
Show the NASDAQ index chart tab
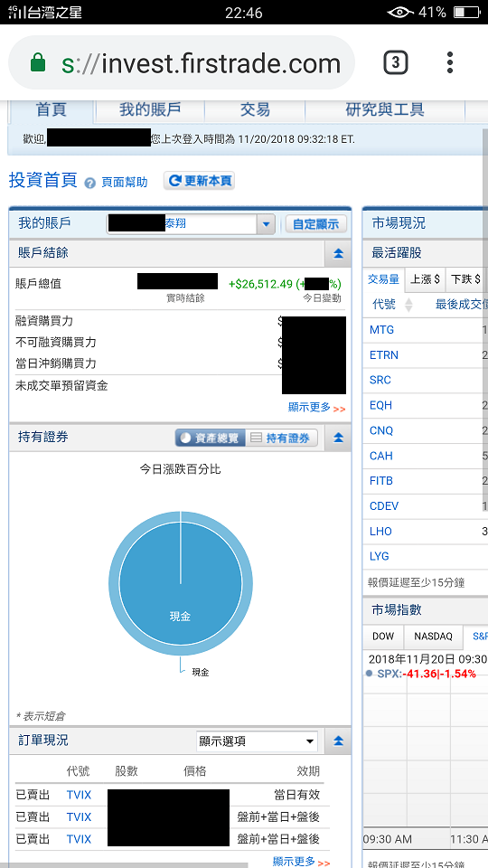tap(433, 637)
